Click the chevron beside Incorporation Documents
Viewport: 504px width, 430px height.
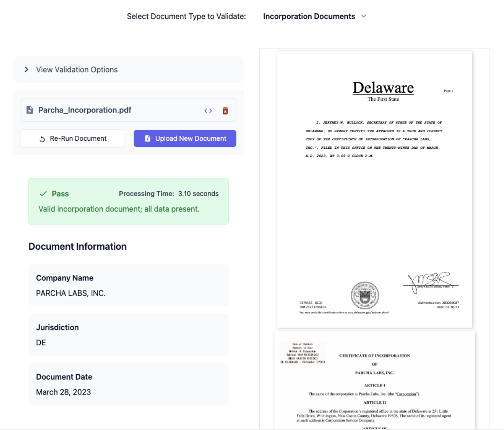point(364,17)
